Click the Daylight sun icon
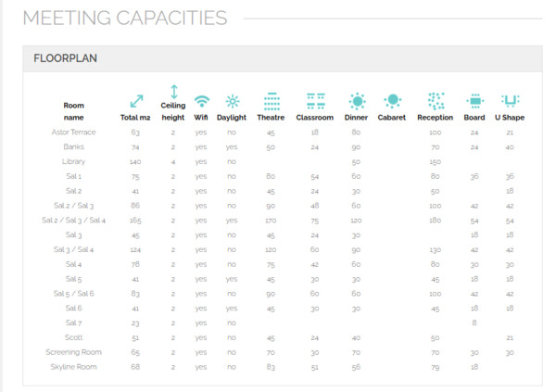 (232, 101)
